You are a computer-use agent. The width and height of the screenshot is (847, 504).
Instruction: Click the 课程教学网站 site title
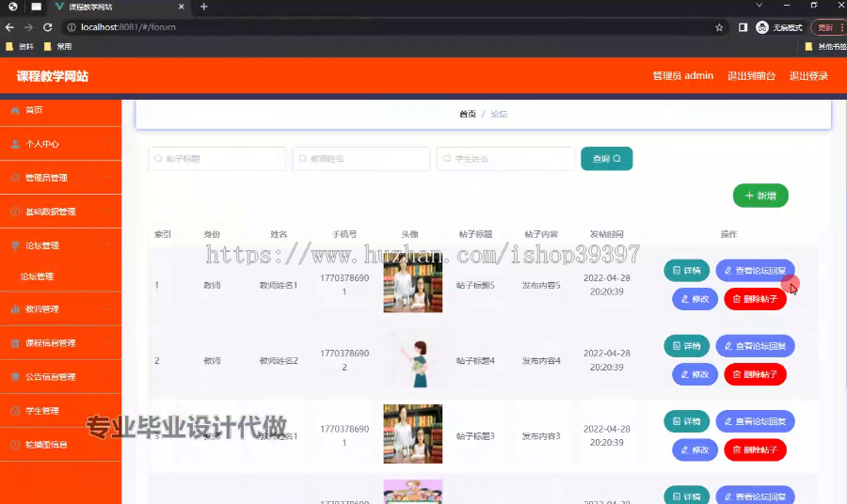pyautogui.click(x=53, y=76)
